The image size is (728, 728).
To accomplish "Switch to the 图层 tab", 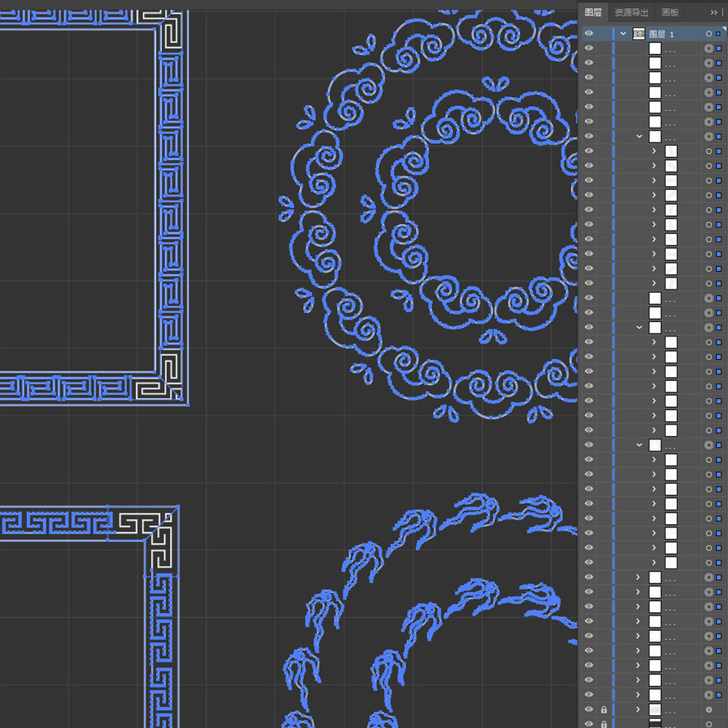I will (x=593, y=12).
